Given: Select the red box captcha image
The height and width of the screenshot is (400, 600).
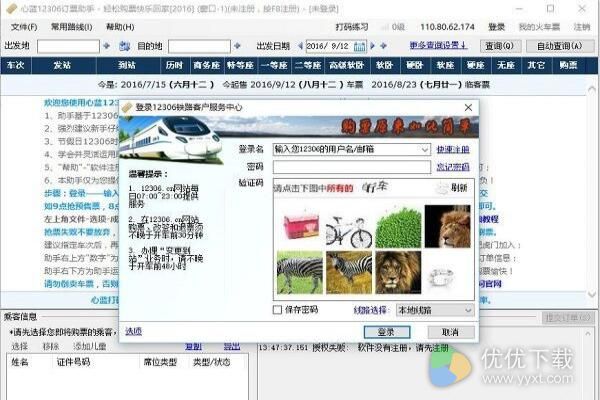Looking at the screenshot, I should point(300,227).
